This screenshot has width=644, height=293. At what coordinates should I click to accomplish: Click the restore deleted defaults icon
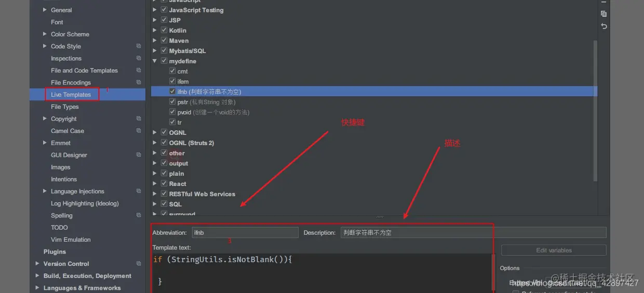tap(603, 26)
